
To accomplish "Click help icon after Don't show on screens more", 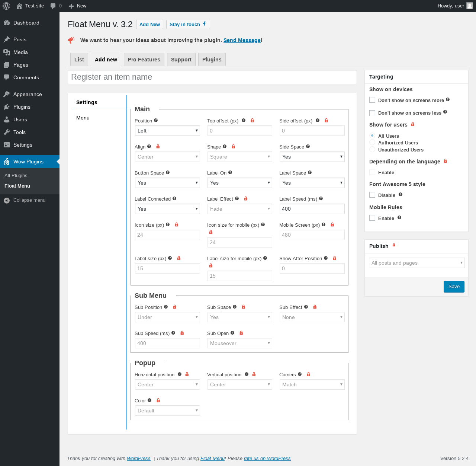I will [448, 99].
